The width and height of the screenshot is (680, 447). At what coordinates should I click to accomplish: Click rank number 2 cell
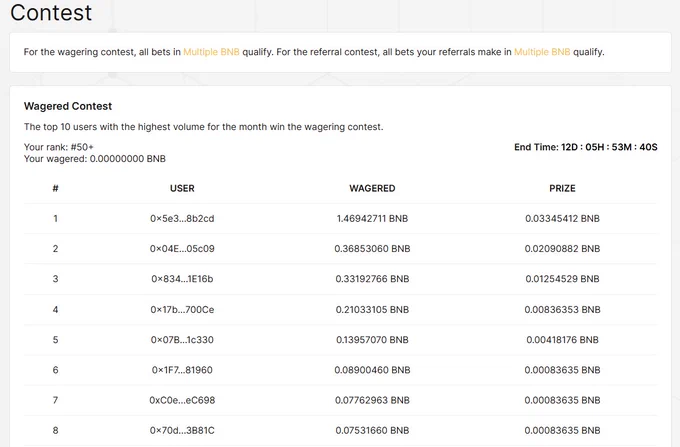coord(56,249)
